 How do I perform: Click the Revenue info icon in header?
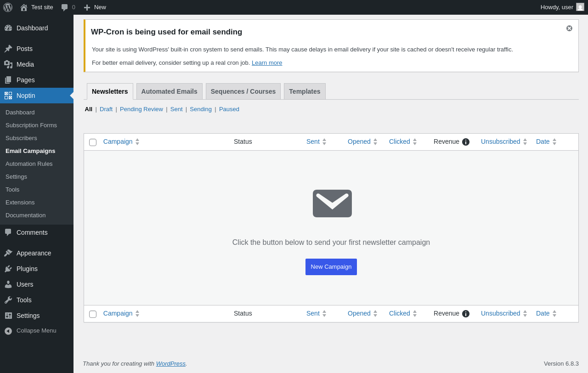click(x=466, y=142)
